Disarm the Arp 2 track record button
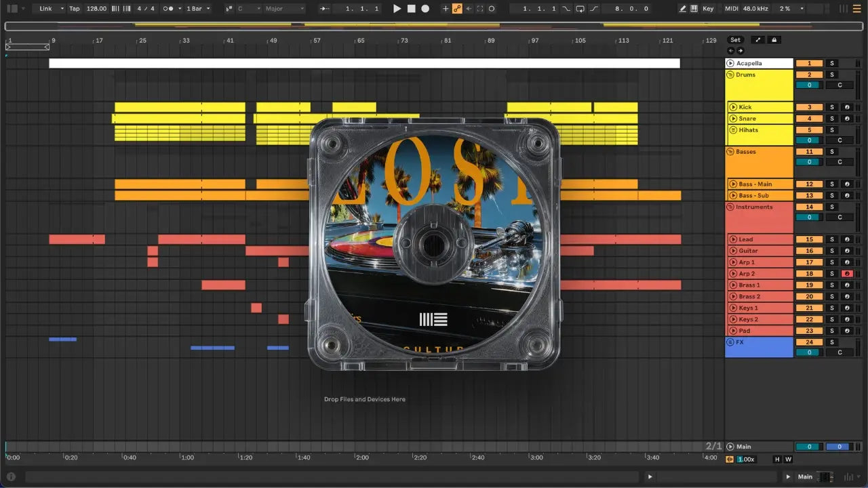The height and width of the screenshot is (488, 868). [847, 274]
